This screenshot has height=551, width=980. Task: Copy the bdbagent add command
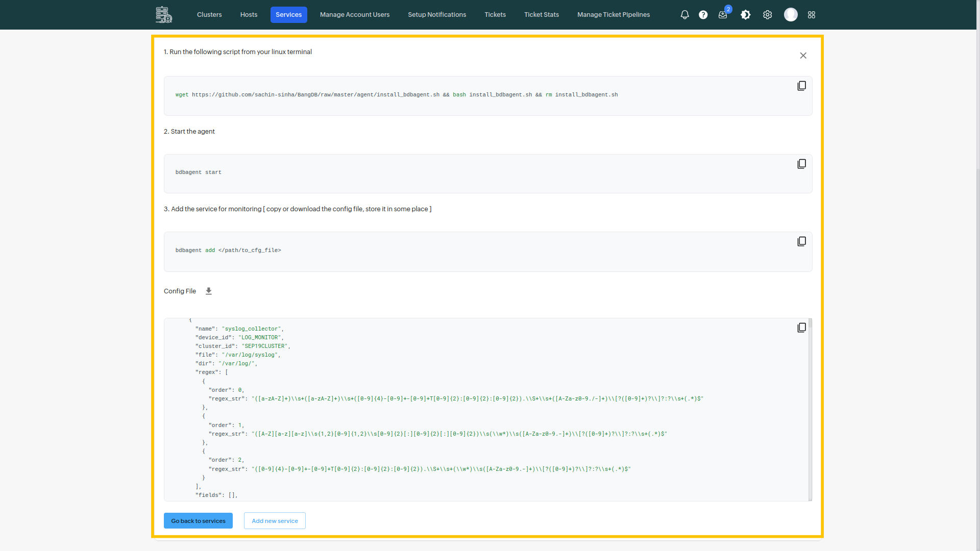pyautogui.click(x=802, y=241)
